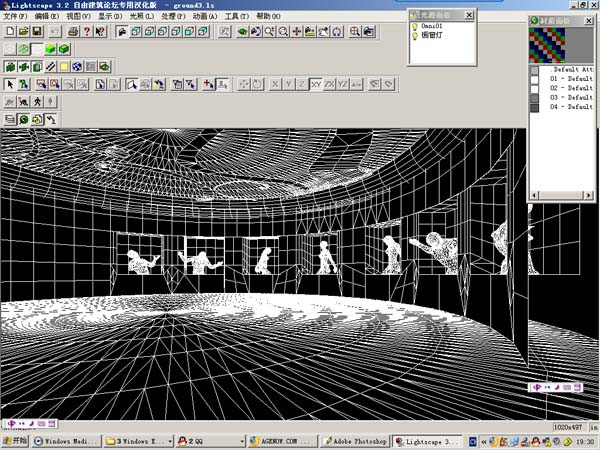Click the green scene view setup icon
Viewport: 600px width, 450px height.
click(243, 31)
